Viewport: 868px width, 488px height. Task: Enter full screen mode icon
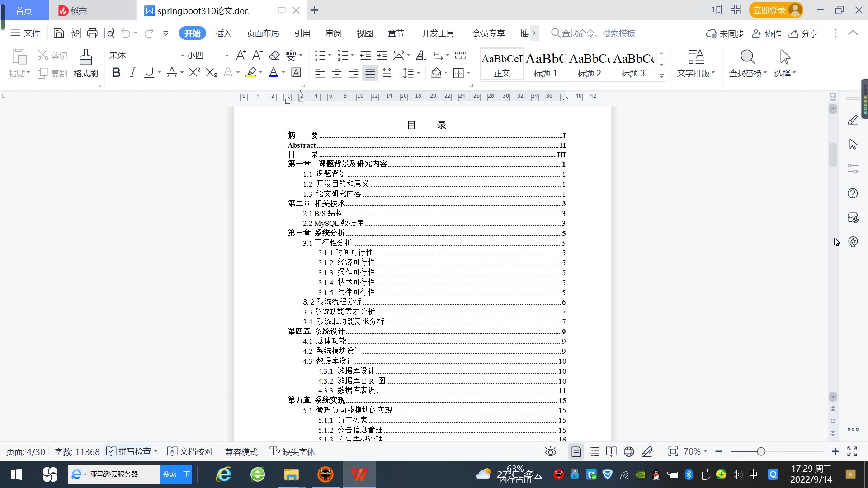[x=852, y=451]
